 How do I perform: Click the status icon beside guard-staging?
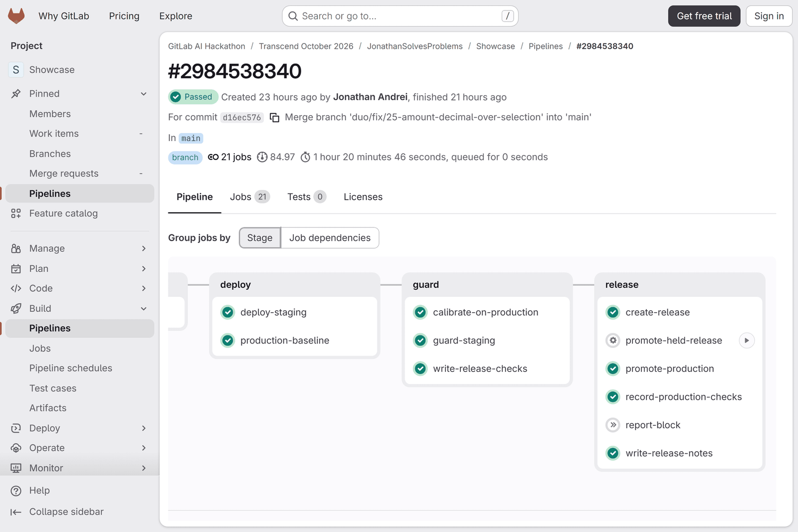(x=420, y=341)
